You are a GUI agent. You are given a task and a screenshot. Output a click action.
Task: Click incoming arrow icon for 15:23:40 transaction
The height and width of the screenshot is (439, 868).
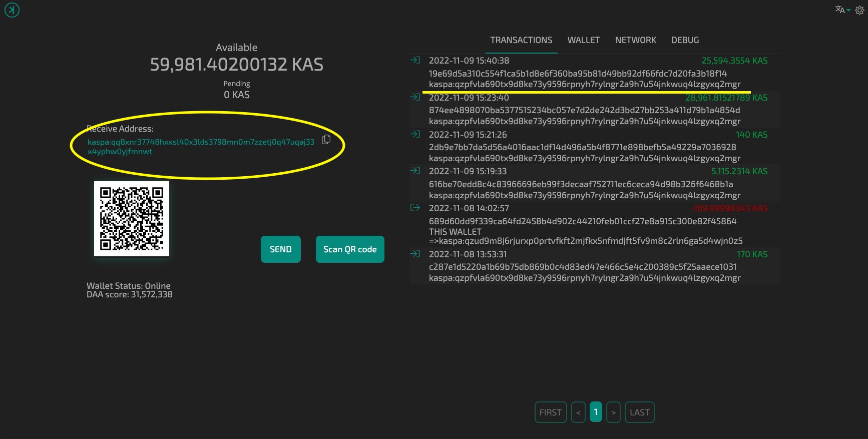[415, 97]
